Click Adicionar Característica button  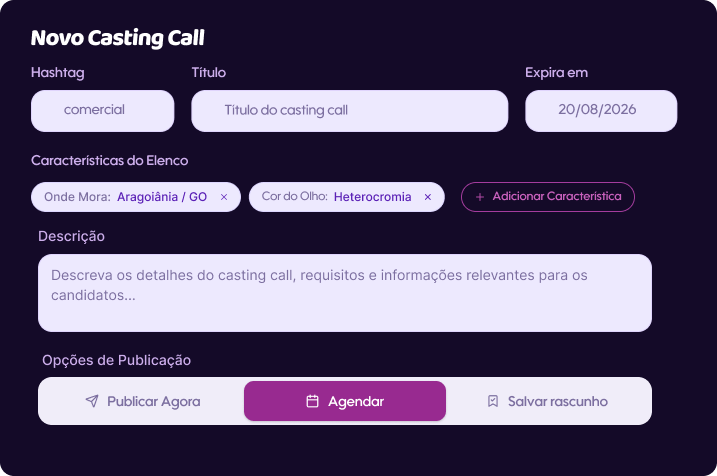pos(548,197)
